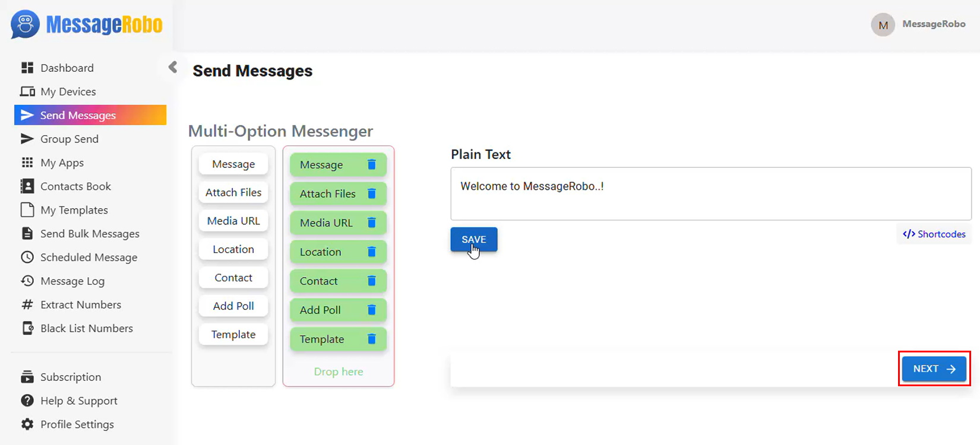
Task: Delete the green Message block with trash icon
Action: 372,164
